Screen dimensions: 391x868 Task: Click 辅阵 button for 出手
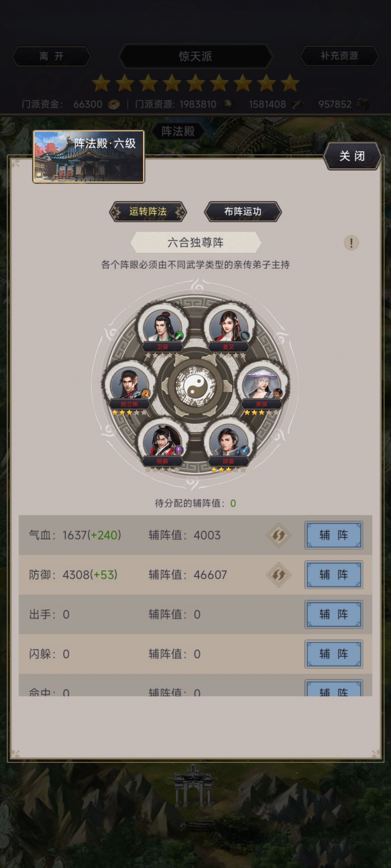(333, 614)
